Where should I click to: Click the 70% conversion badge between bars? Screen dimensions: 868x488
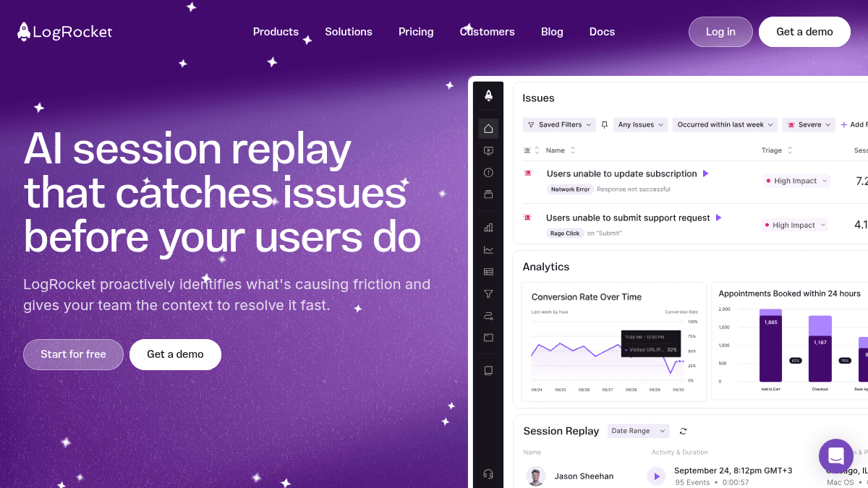coord(844,360)
